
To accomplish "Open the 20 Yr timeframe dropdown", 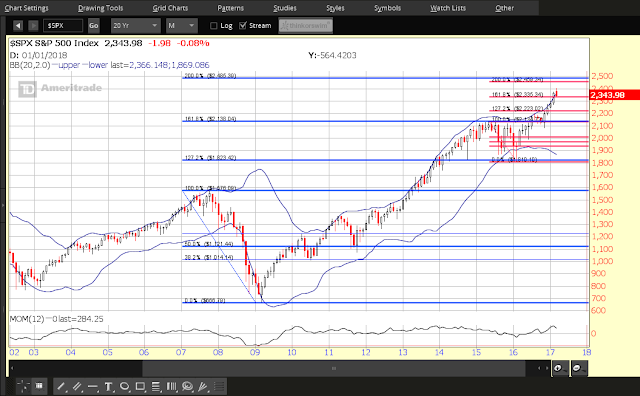I will click(135, 26).
